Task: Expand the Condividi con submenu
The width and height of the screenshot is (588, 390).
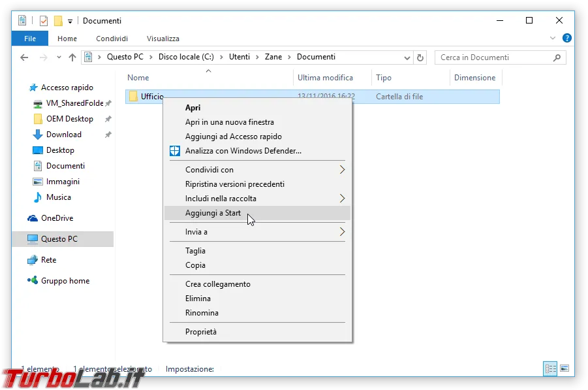Action: [x=342, y=170]
